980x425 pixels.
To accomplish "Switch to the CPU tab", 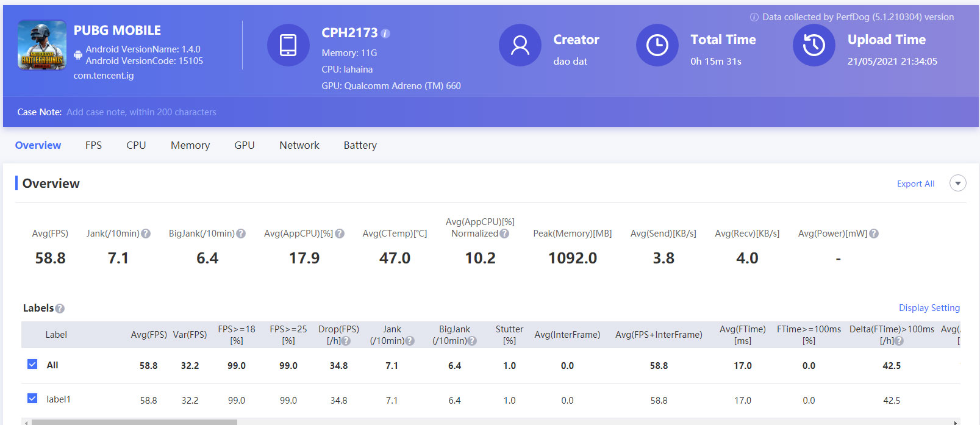I will point(136,145).
